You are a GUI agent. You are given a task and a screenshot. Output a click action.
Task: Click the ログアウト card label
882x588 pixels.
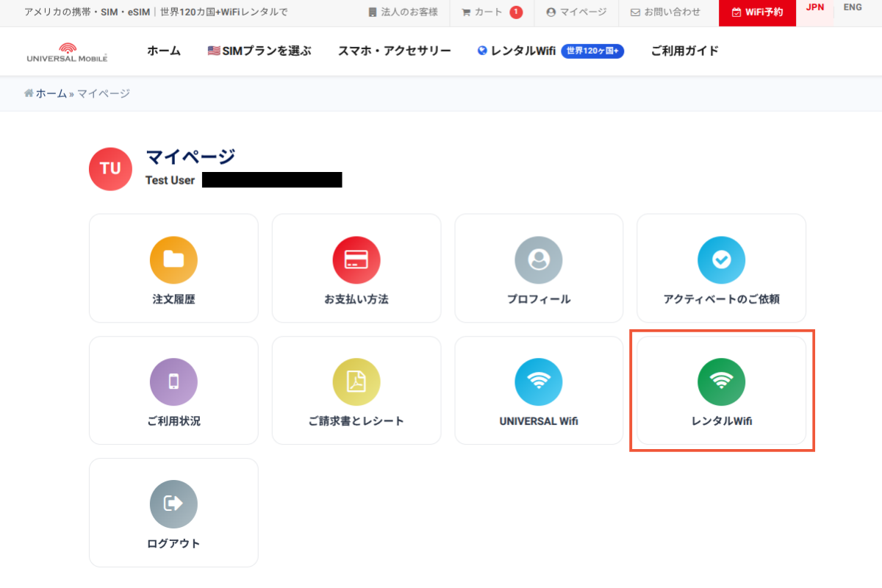pyautogui.click(x=173, y=544)
